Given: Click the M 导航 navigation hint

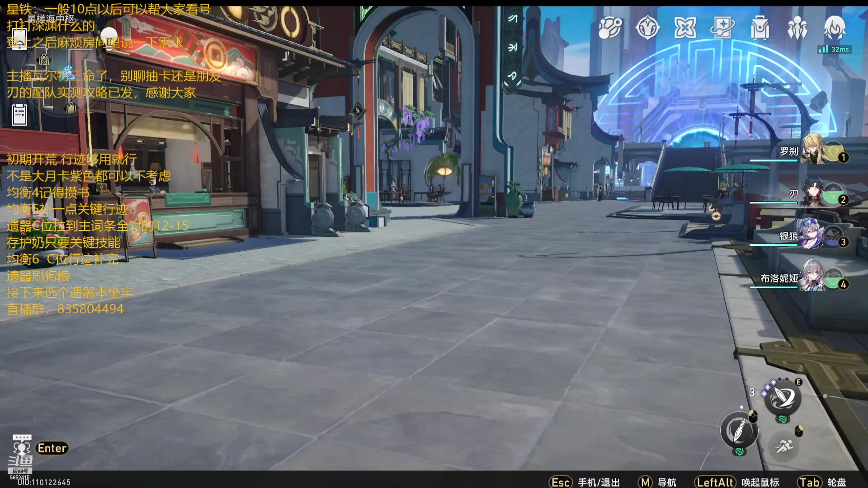Looking at the screenshot, I should coord(657,482).
